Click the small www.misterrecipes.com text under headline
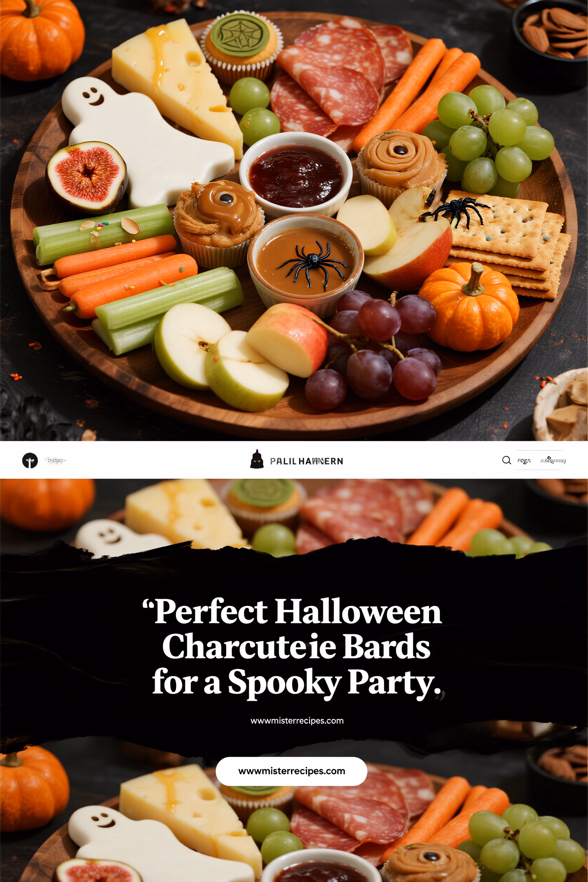This screenshot has height=882, width=588. tap(297, 721)
